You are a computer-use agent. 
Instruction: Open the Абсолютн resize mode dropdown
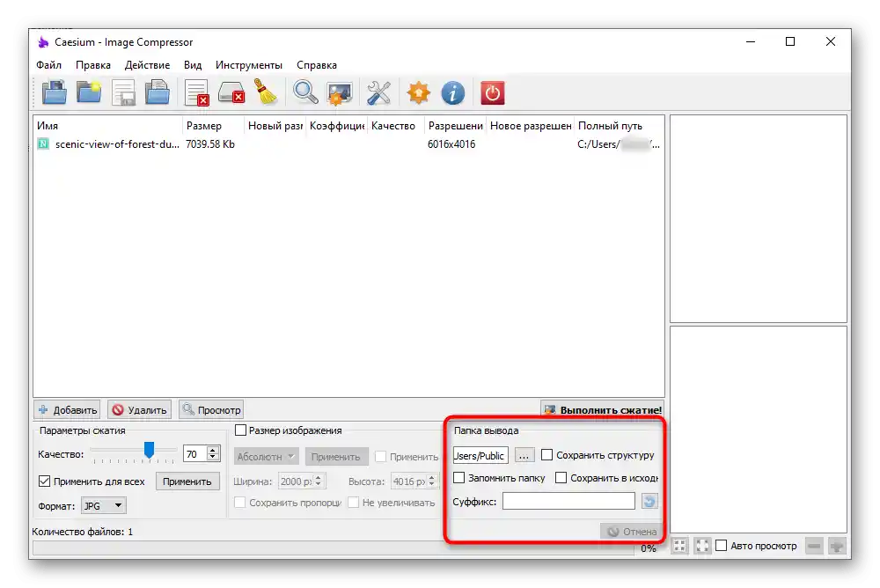pos(266,457)
